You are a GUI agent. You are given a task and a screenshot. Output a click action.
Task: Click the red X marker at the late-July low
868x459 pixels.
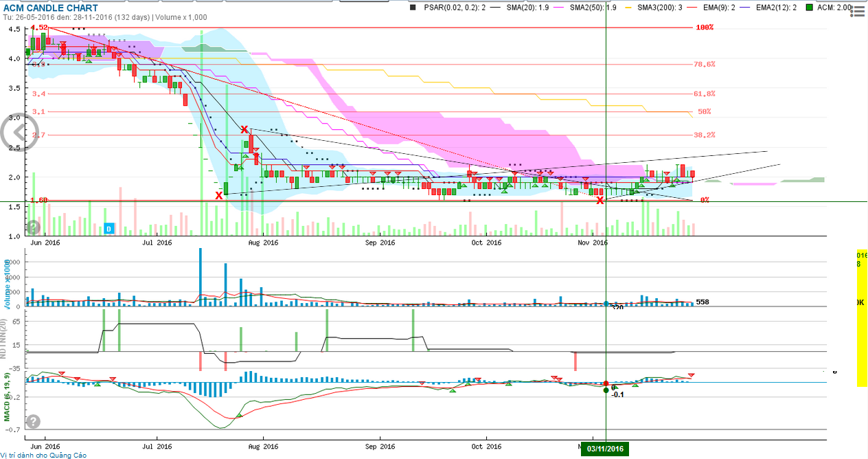coord(218,196)
